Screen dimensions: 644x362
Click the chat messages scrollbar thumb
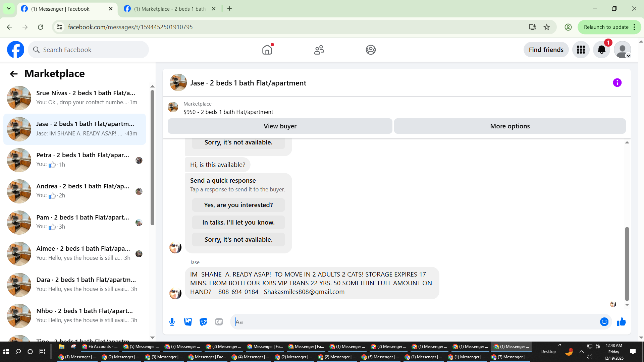627,264
